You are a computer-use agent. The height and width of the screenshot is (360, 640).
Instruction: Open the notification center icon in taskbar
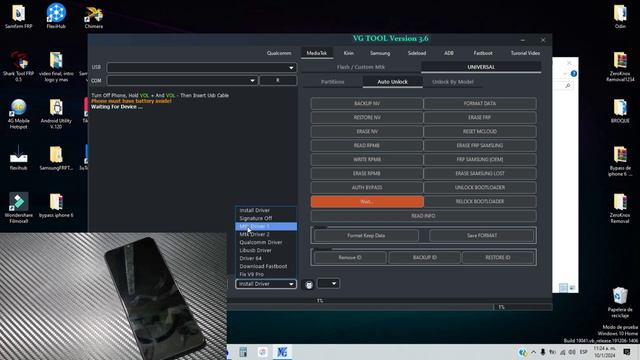(627, 352)
